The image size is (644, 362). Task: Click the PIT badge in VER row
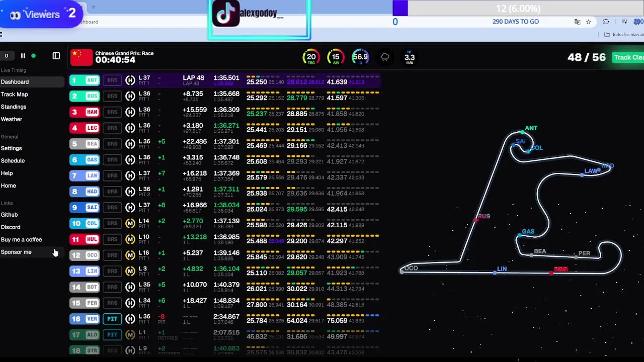[112, 319]
